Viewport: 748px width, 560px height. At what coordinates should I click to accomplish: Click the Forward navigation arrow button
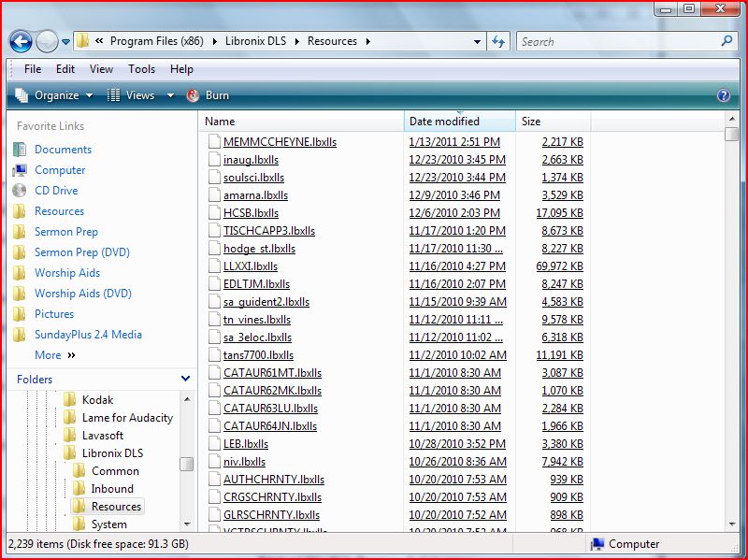(48, 41)
